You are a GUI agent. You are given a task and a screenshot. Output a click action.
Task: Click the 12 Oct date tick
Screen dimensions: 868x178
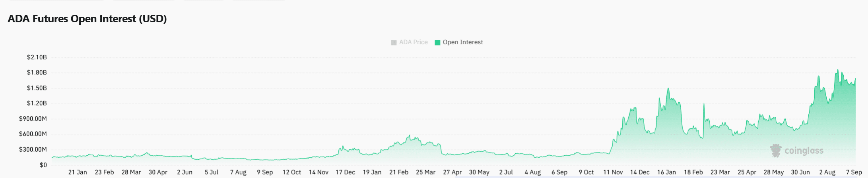tap(291, 172)
